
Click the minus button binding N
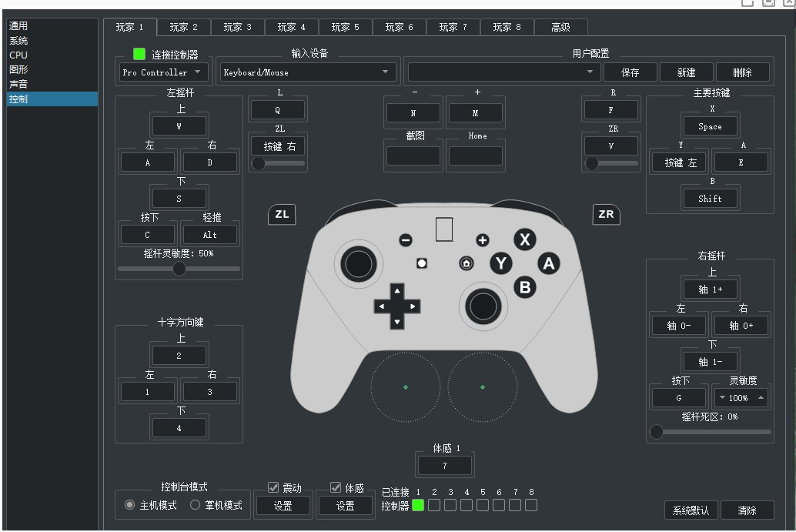pyautogui.click(x=413, y=112)
